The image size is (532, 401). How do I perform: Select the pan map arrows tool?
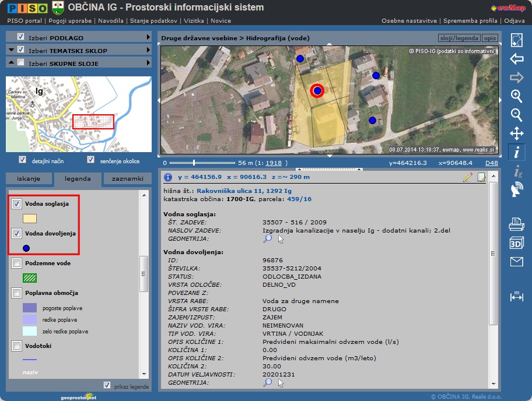click(516, 133)
